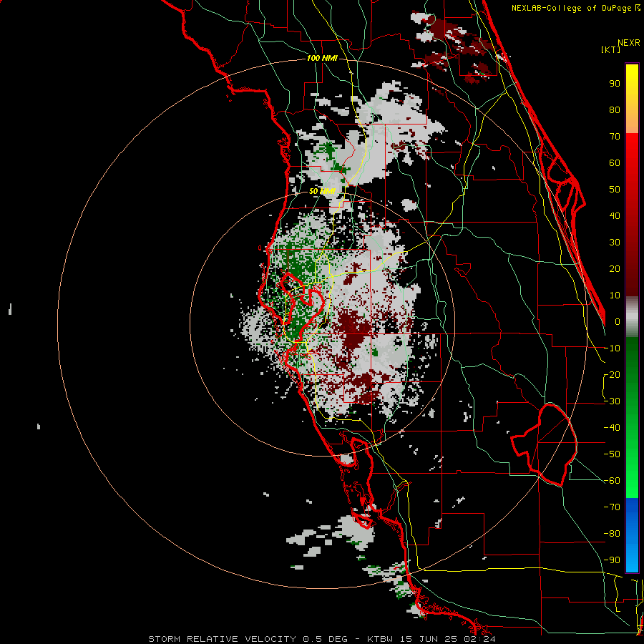Click the 30 value on velocity scale
The image size is (644, 644).
(615, 243)
